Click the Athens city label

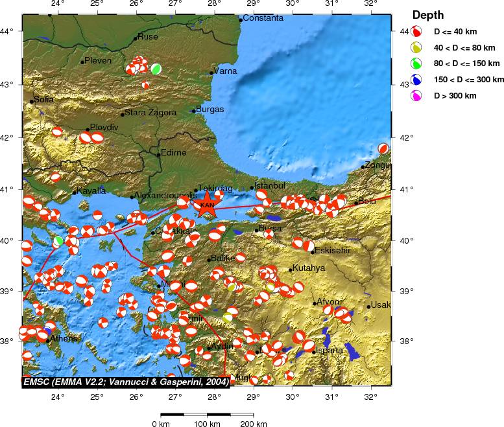[64, 338]
